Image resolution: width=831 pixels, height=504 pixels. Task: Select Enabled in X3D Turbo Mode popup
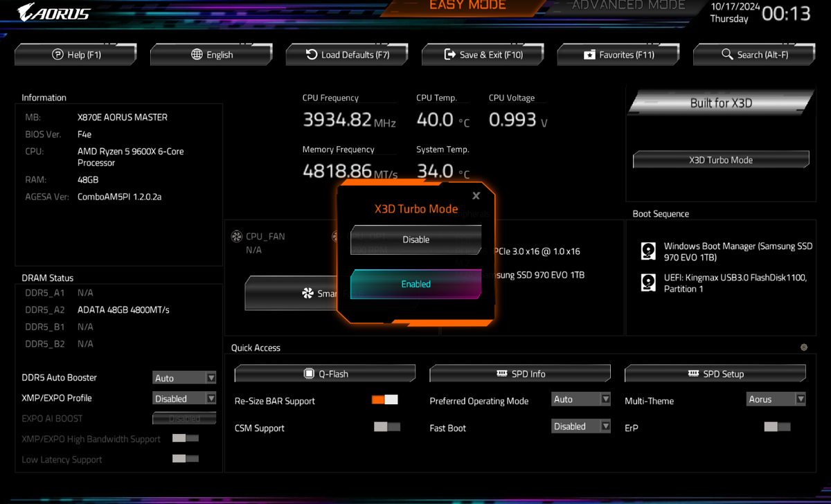point(416,285)
